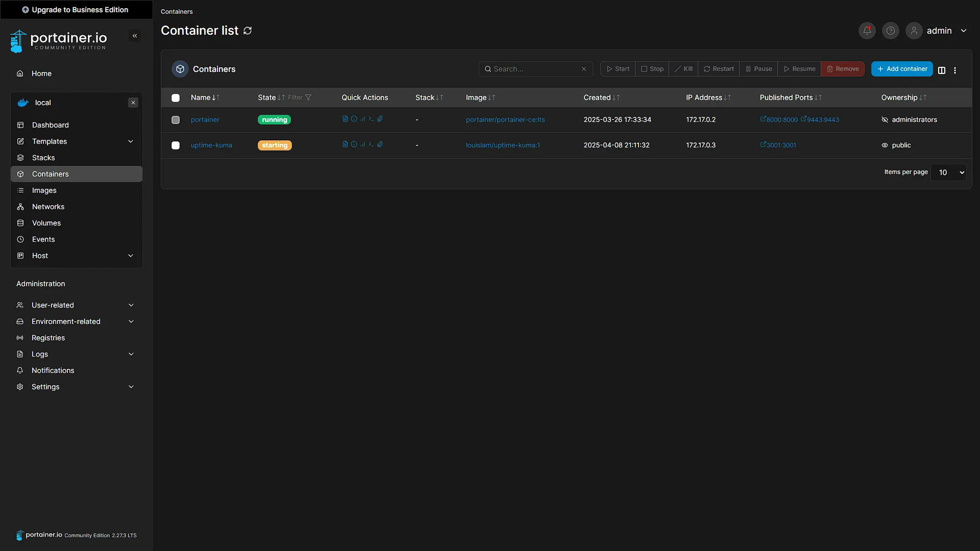Viewport: 980px width, 551px height.
Task: Open logs quick action for portainer container
Action: 345,119
